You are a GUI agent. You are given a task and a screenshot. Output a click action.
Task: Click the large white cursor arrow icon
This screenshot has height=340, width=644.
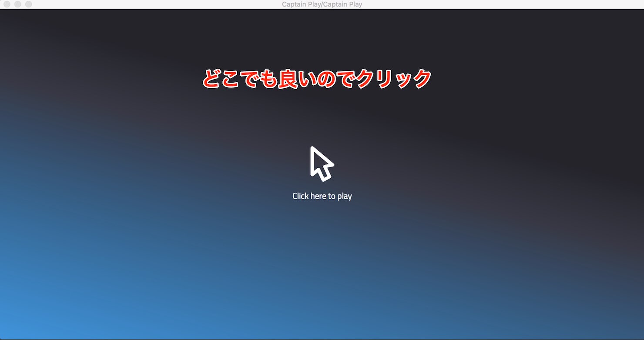322,163
